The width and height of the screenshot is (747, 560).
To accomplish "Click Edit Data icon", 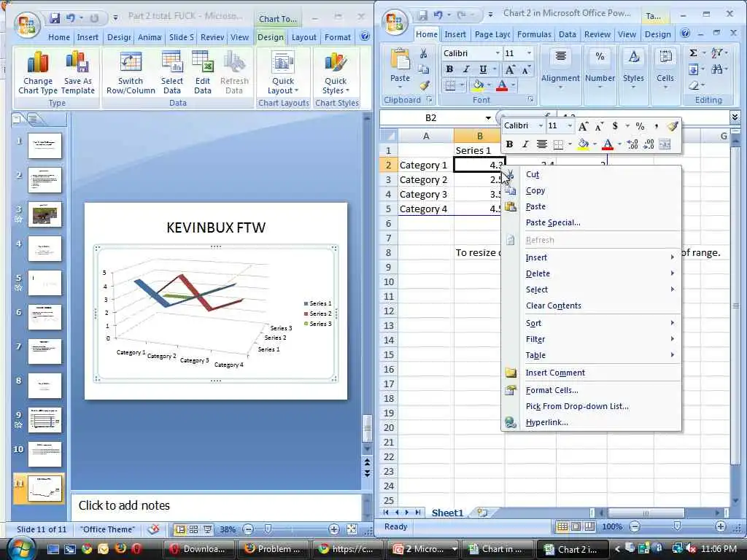I will point(203,73).
